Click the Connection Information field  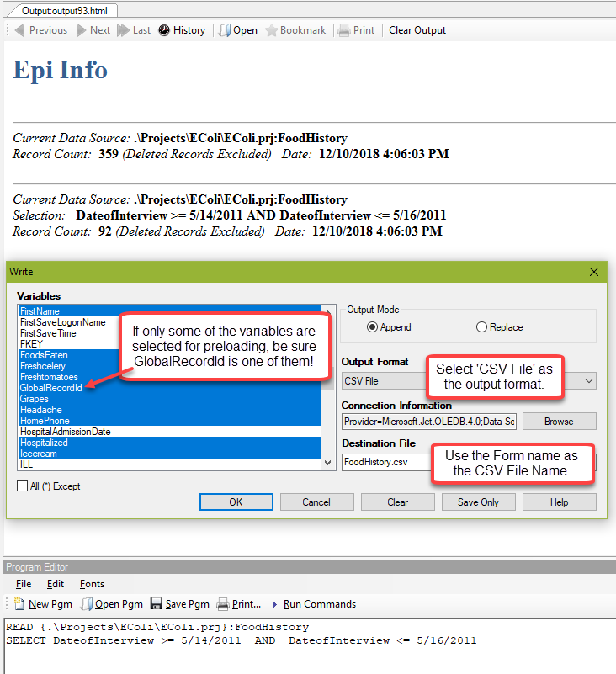(429, 422)
